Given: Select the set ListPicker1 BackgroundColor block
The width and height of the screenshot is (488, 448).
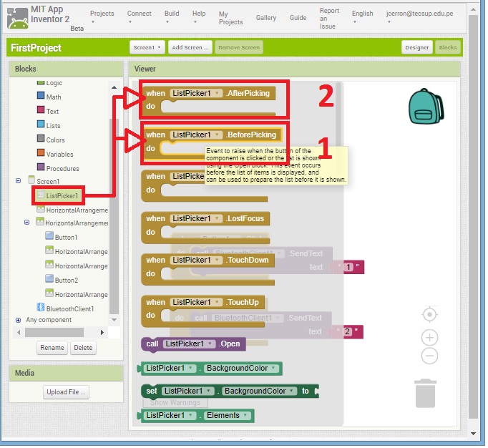Looking at the screenshot, I should [x=230, y=391].
